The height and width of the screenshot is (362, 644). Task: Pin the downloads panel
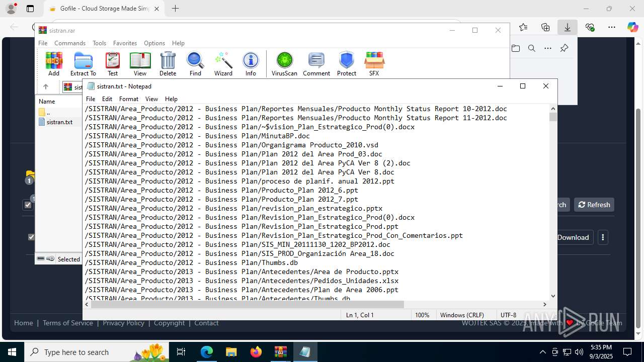pyautogui.click(x=564, y=48)
